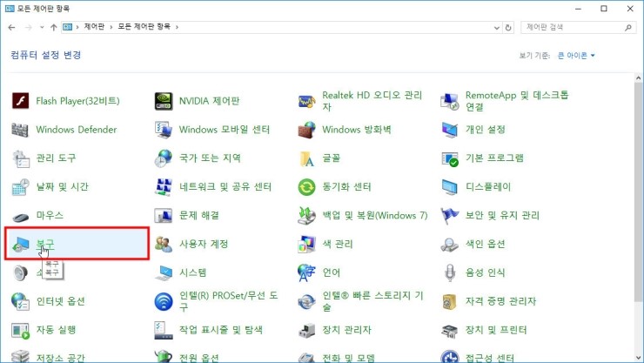Click the 제어판 breadcrumb

94,27
